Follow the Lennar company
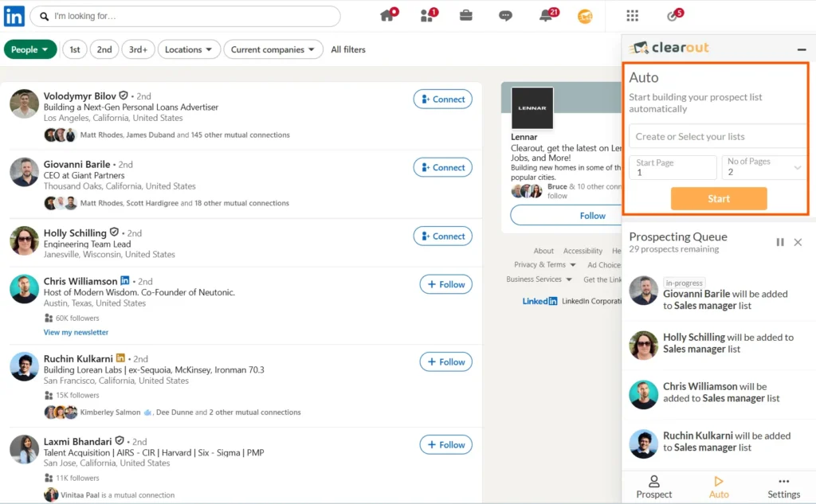The height and width of the screenshot is (504, 816). pos(567,215)
